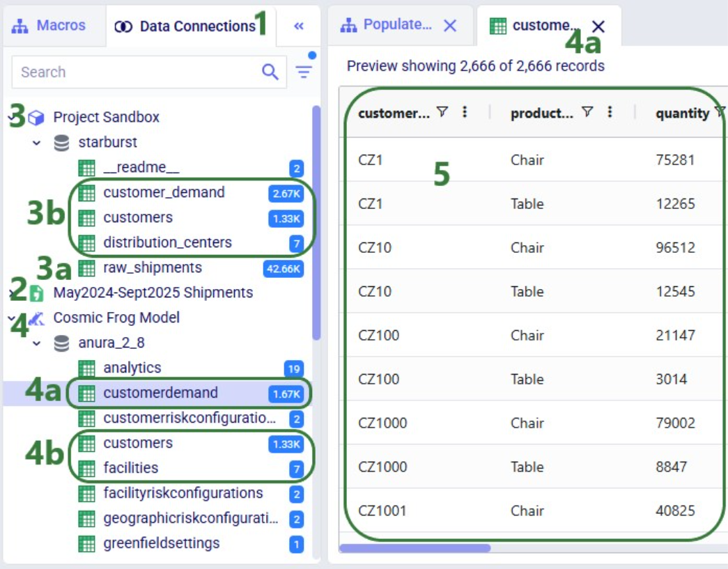Image resolution: width=728 pixels, height=569 pixels.
Task: Filter the product column
Action: 588,112
